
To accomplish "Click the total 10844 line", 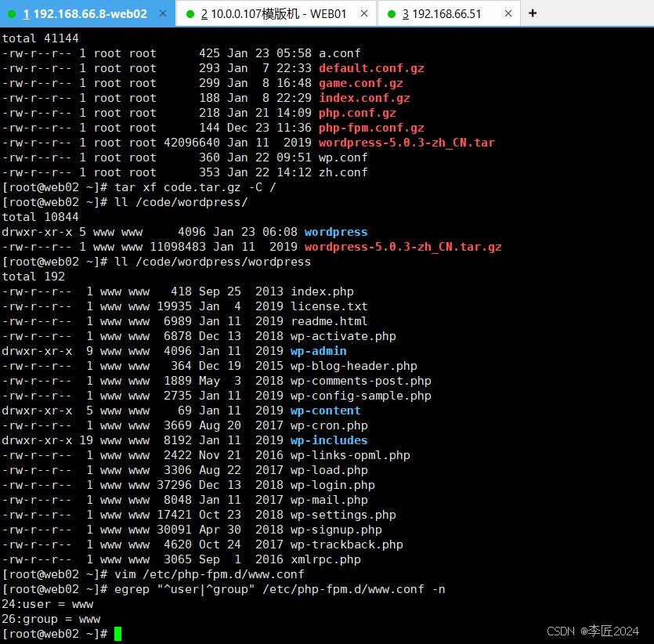I will [x=40, y=217].
